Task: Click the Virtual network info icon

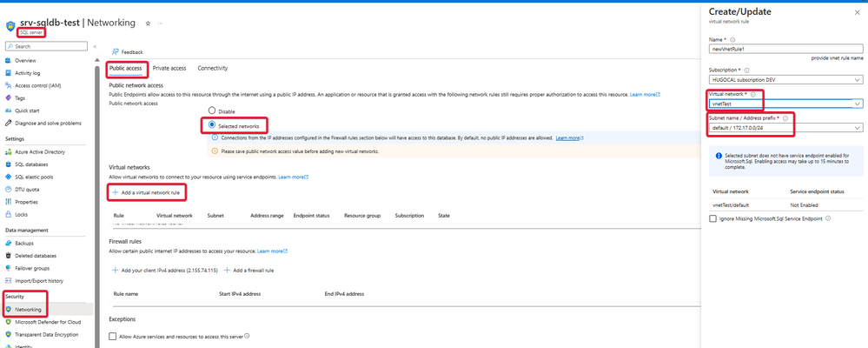Action: [x=752, y=94]
